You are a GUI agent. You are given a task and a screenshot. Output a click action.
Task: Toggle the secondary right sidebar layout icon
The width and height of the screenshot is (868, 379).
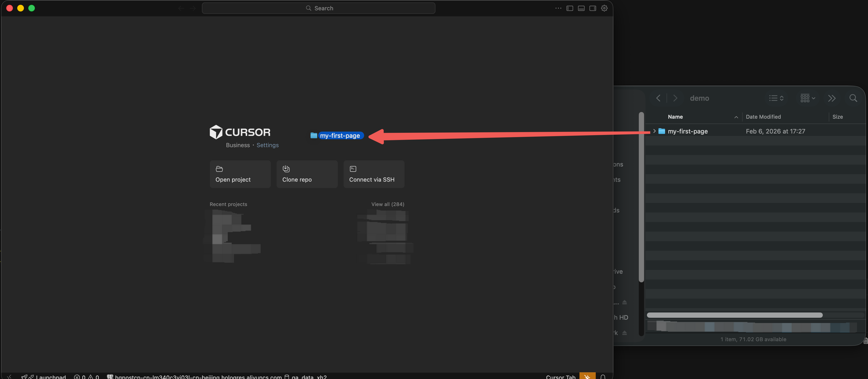pos(592,8)
